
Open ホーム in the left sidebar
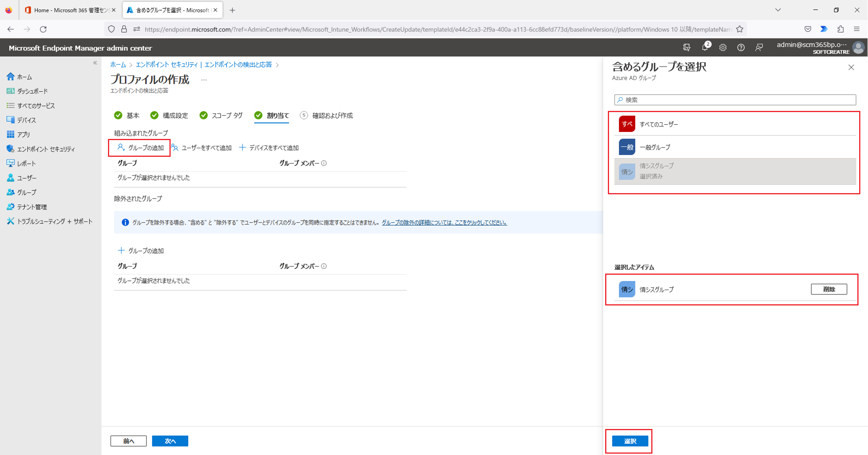point(19,77)
